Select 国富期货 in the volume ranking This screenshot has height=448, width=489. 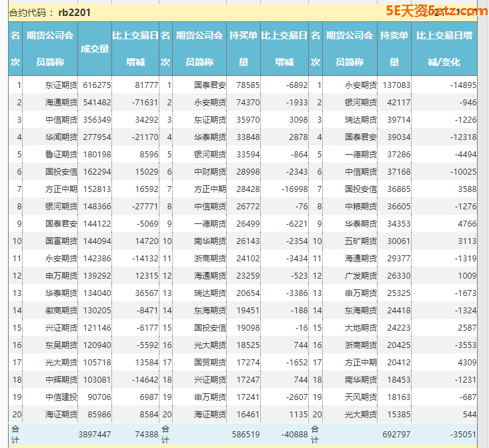point(61,241)
